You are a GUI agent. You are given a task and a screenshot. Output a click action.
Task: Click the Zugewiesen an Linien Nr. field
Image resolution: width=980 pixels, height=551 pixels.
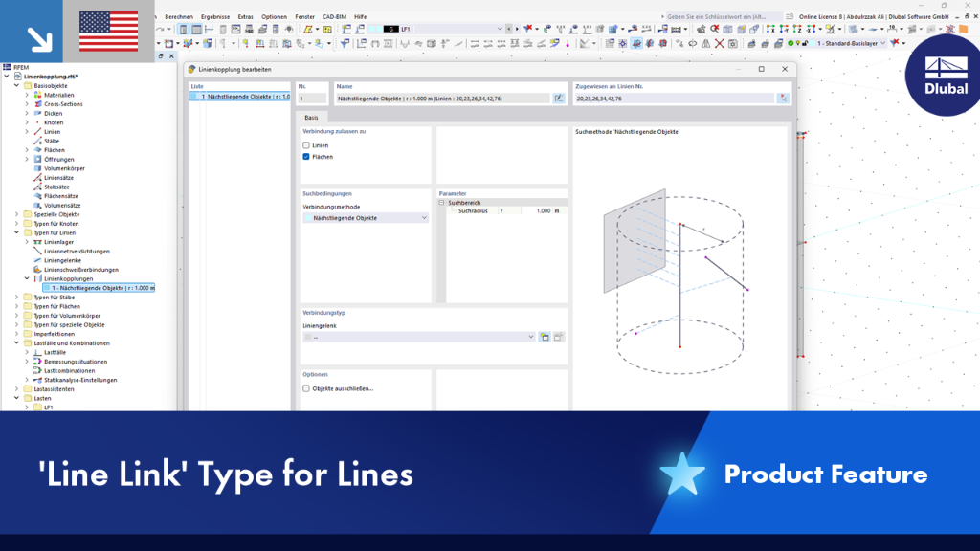pos(675,99)
